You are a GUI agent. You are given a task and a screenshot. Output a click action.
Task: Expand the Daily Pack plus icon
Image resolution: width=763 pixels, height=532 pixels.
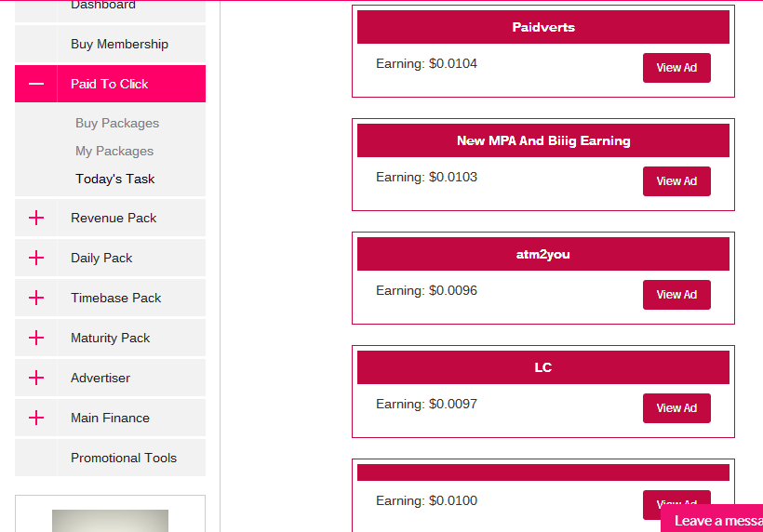pyautogui.click(x=36, y=258)
